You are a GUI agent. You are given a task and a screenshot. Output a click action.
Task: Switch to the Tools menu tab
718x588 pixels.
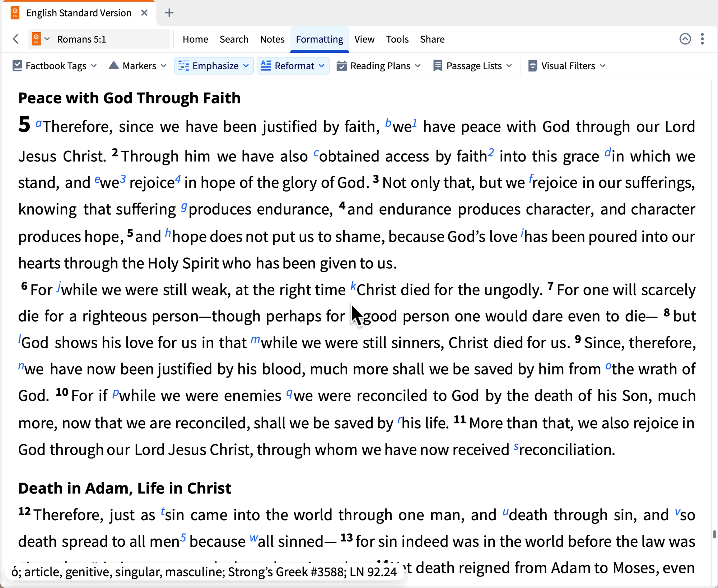(x=397, y=39)
